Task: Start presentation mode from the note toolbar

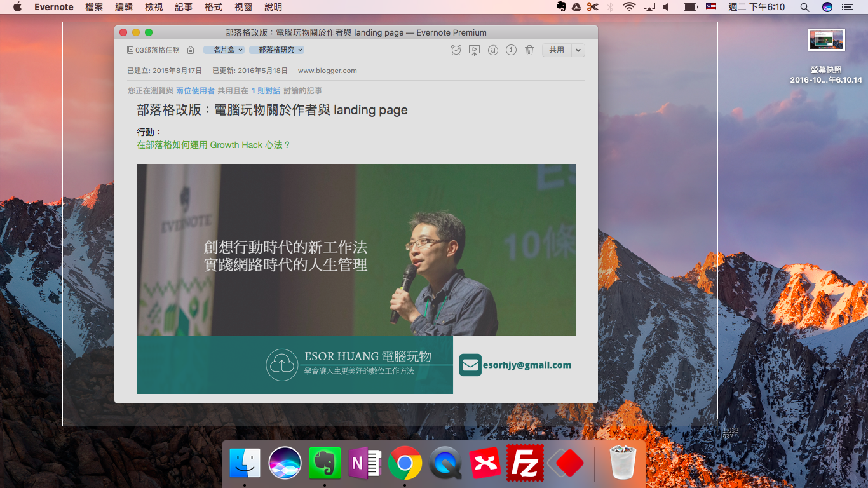Action: click(x=474, y=50)
